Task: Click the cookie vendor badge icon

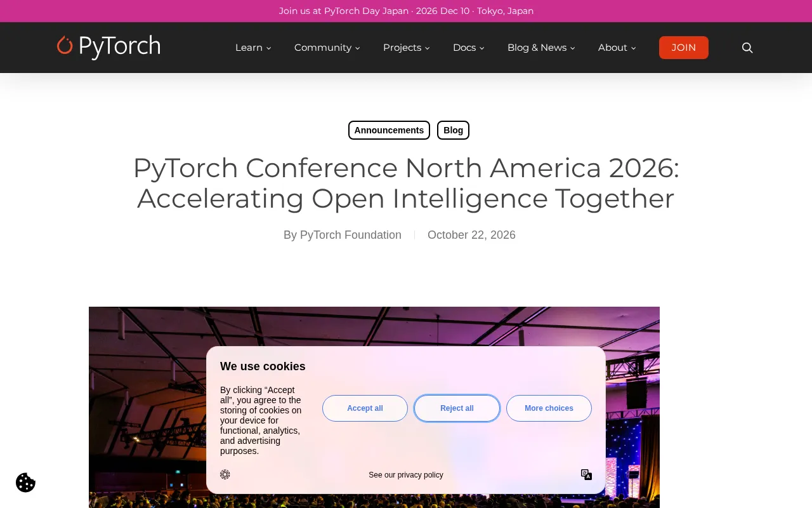Action: (225, 474)
